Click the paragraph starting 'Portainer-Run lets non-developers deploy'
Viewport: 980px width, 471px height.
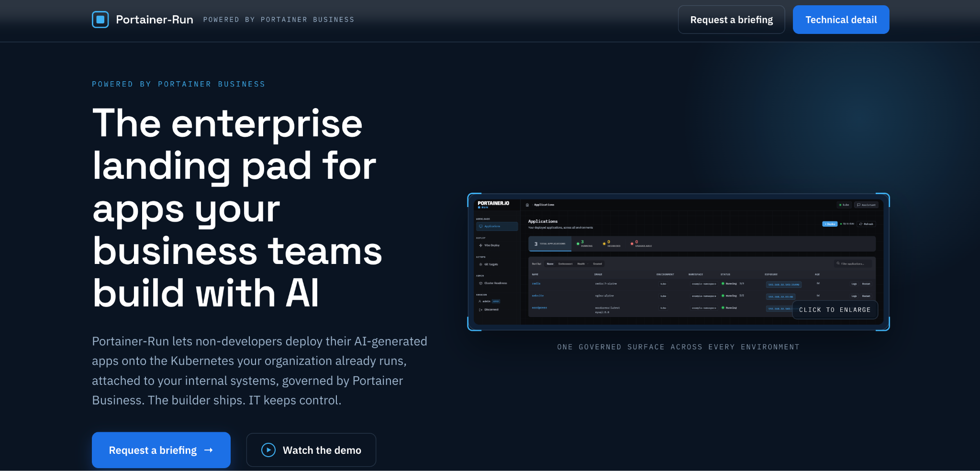[259, 371]
